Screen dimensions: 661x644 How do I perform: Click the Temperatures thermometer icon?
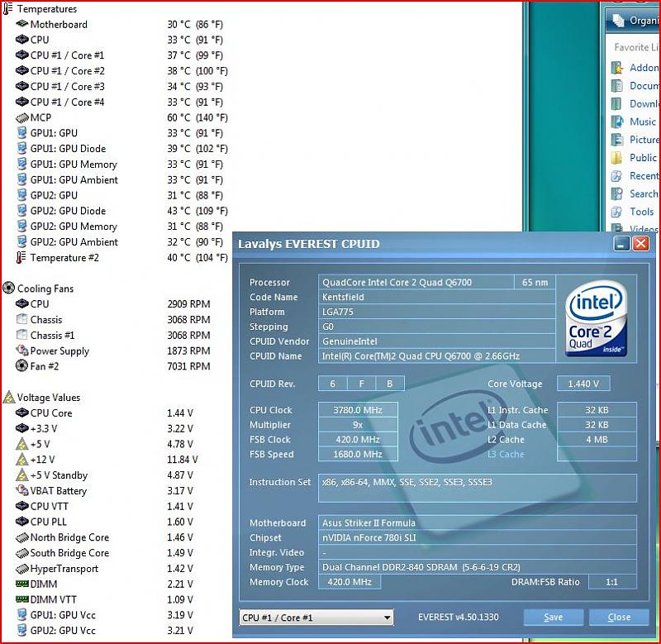click(x=8, y=8)
